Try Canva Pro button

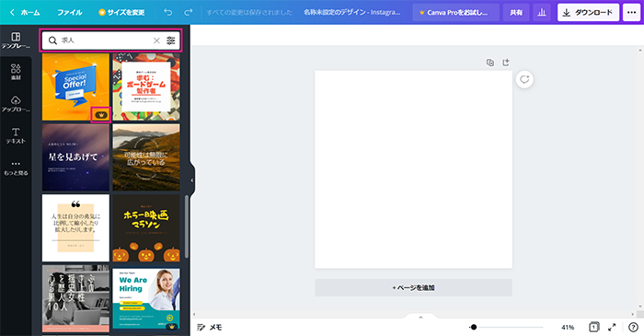point(456,12)
